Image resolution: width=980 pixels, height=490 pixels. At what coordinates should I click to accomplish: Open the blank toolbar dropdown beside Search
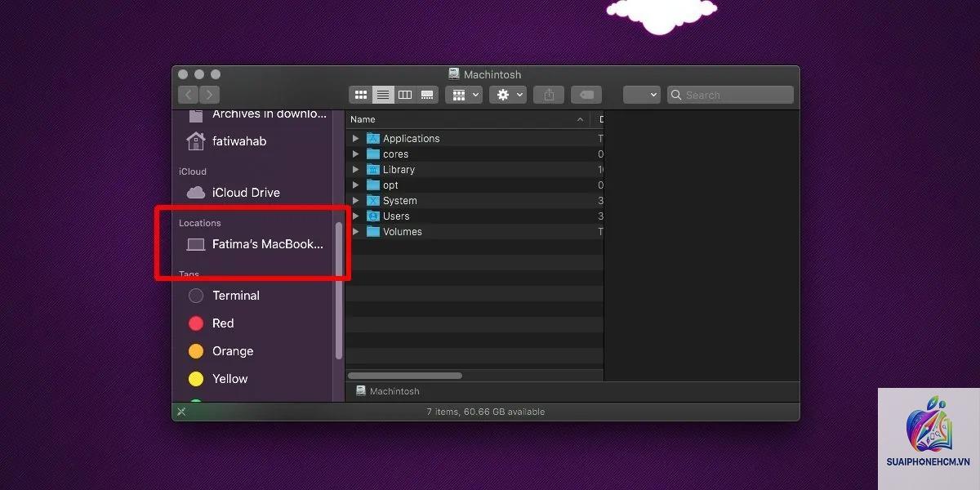(641, 95)
